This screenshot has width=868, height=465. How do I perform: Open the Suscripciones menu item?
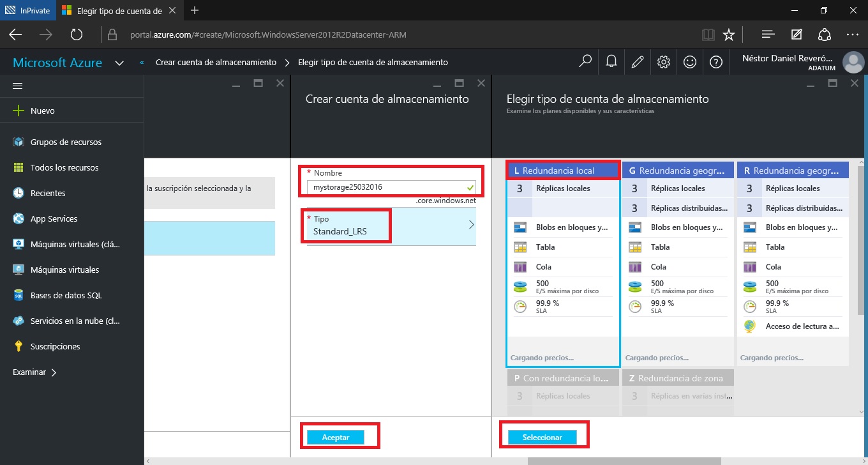(55, 346)
